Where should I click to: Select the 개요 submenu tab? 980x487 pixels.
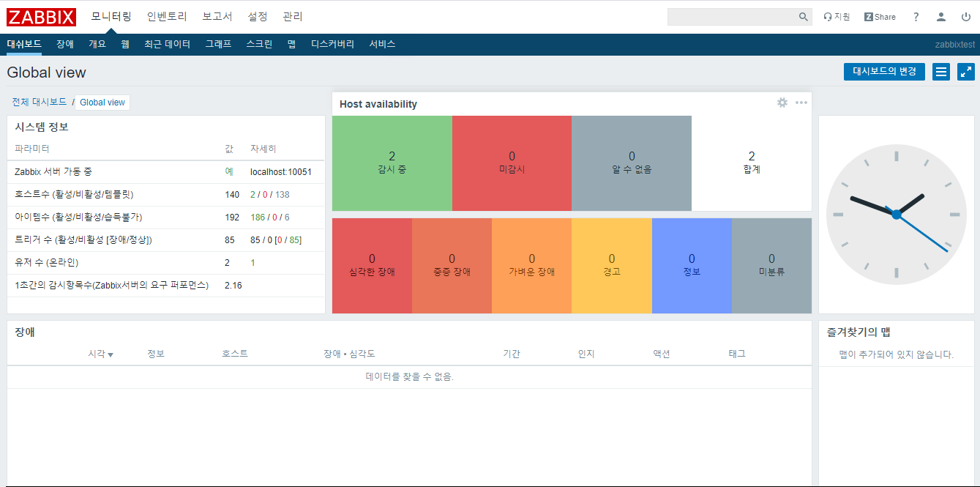click(97, 44)
